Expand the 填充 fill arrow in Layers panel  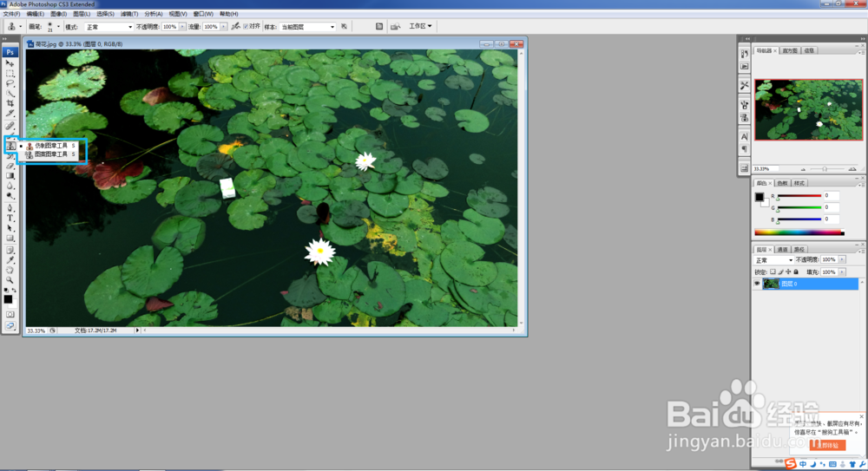pyautogui.click(x=842, y=272)
